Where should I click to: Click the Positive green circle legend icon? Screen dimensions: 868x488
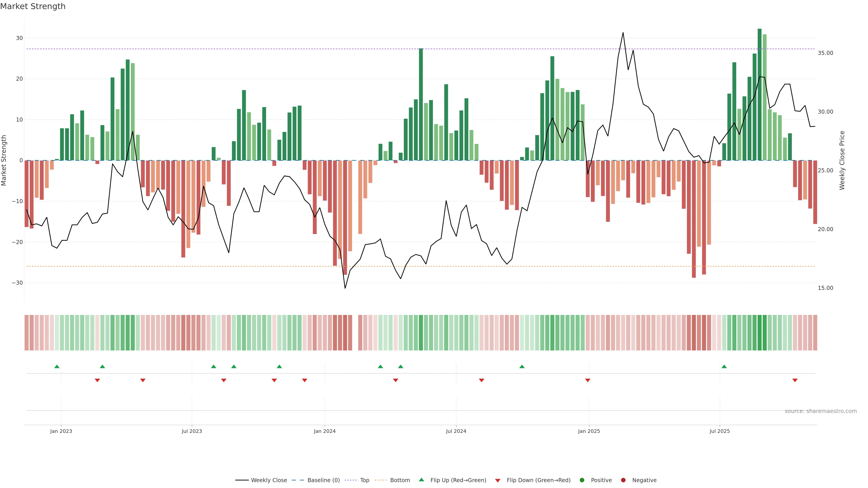[582, 480]
